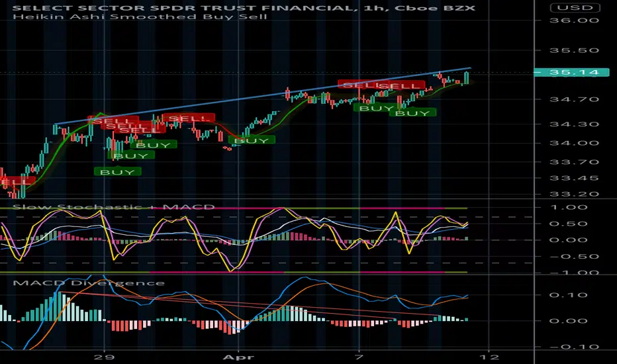Click the cut-off SELL signal at chart's left edge
This screenshot has width=617, height=364.
coord(17,181)
